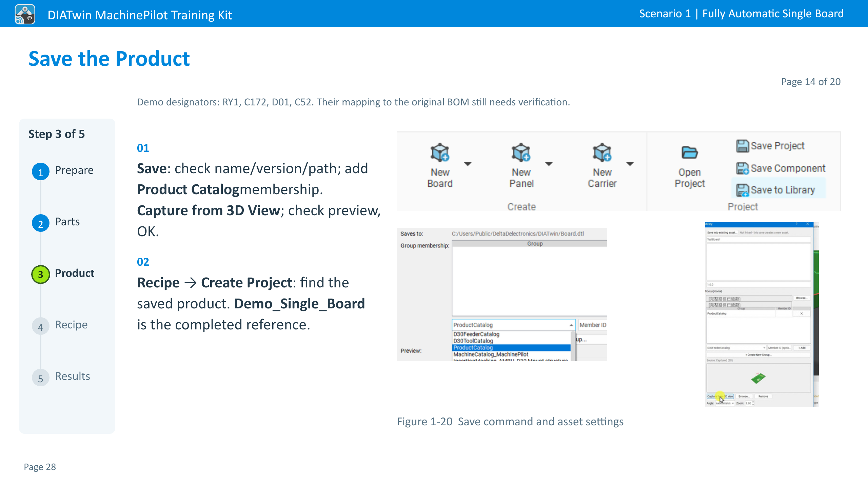This screenshot has height=488, width=868.
Task: Click Capture from 3D view button
Action: coord(721,396)
